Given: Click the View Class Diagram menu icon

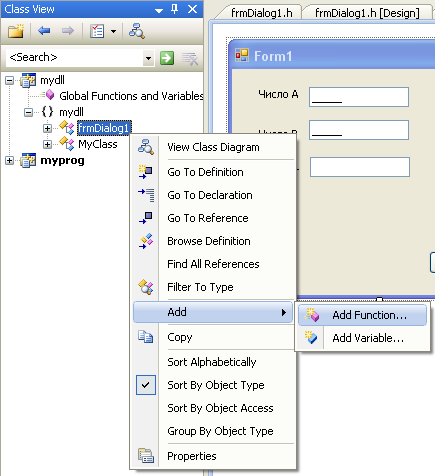Looking at the screenshot, I should 146,147.
